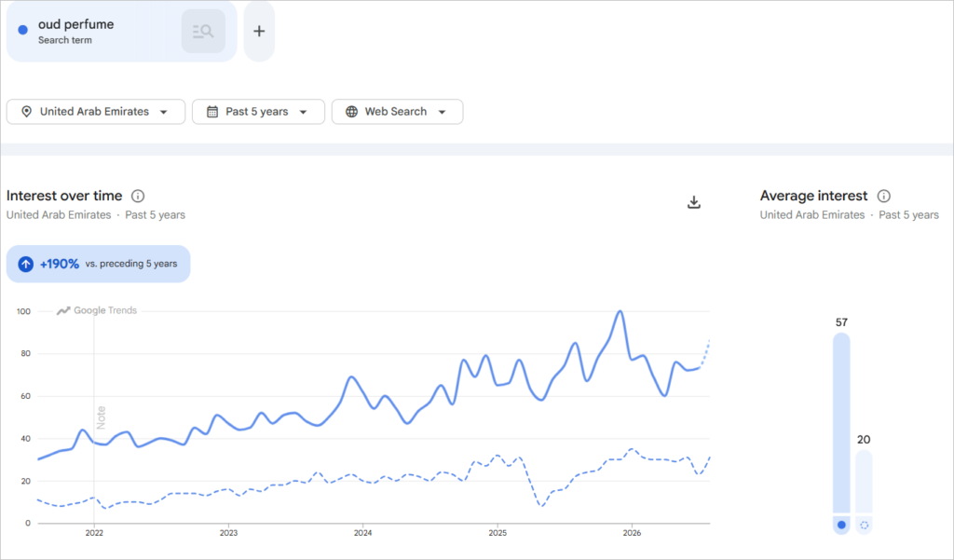The width and height of the screenshot is (954, 560).
Task: Click the location pin icon
Action: click(26, 112)
